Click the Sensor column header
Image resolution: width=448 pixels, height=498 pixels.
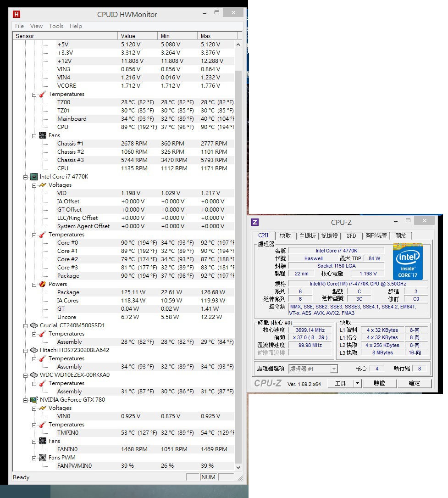[x=65, y=36]
